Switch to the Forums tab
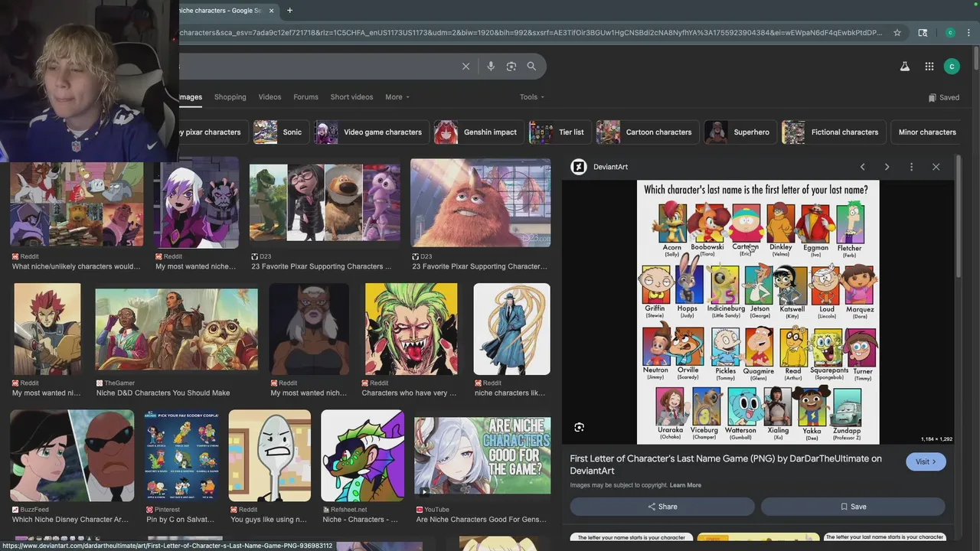 [x=305, y=97]
